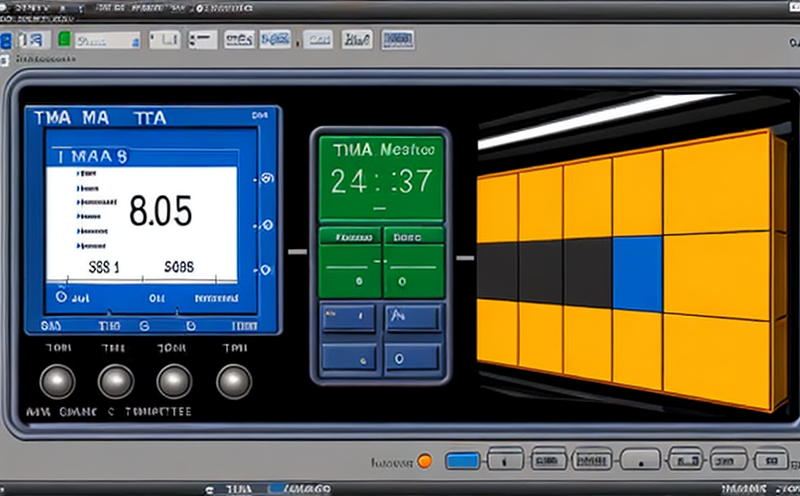Click the lower-left blue keypad button
Screen dimensions: 800x496
click(x=349, y=357)
